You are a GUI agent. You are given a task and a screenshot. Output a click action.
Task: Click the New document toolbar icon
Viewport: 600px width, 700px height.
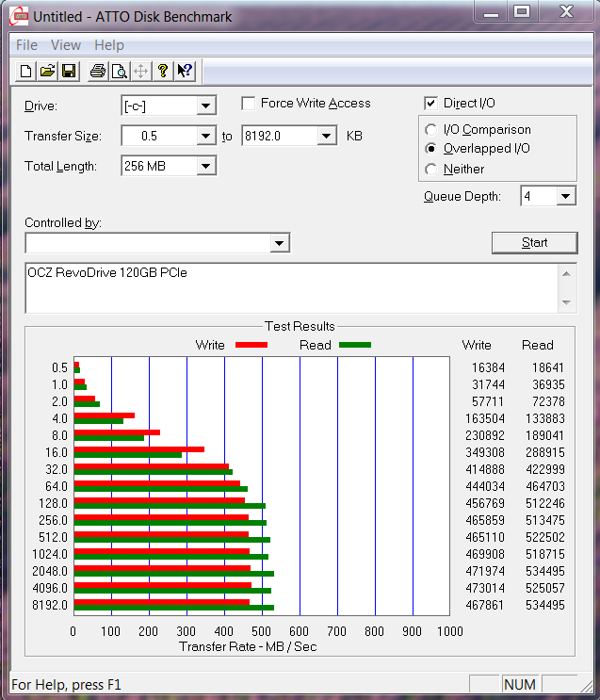pos(26,71)
